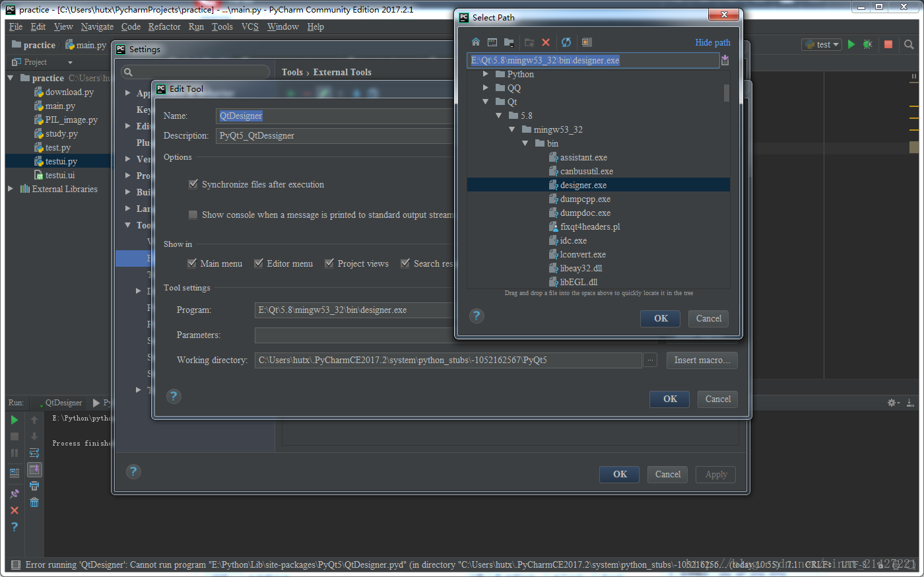Image resolution: width=924 pixels, height=577 pixels.
Task: Refresh the file tree in Select Path
Action: click(566, 42)
